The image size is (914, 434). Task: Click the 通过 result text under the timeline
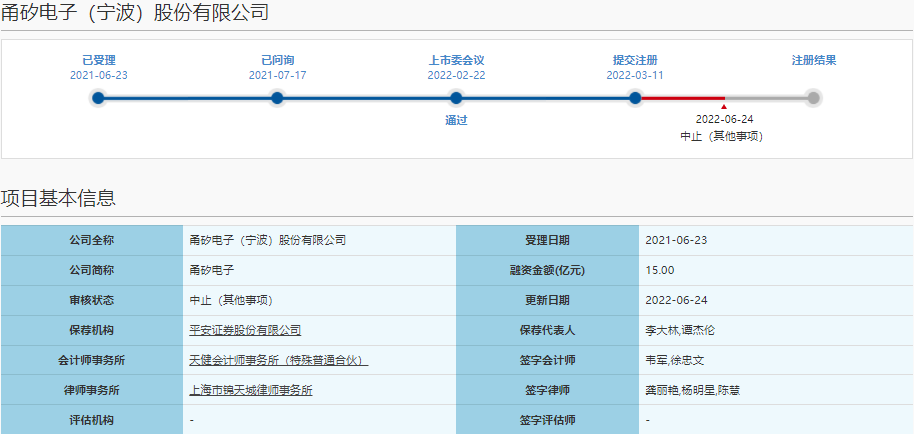[456, 121]
